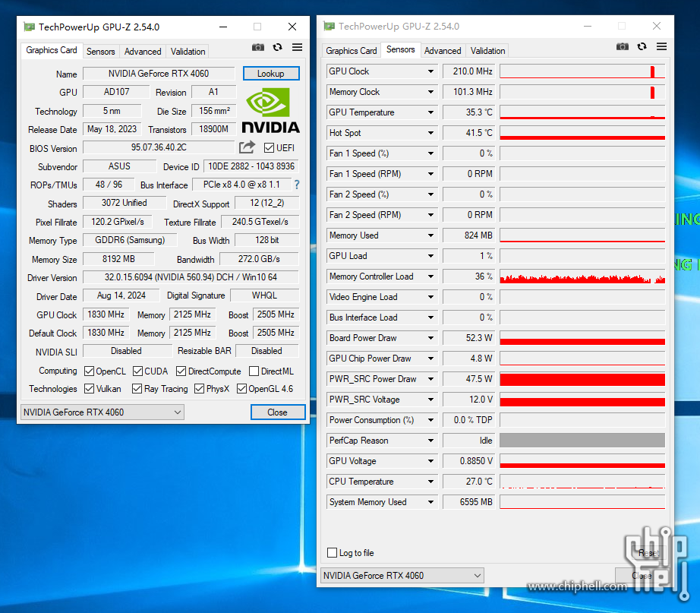Click the BIOS export share icon

[247, 147]
